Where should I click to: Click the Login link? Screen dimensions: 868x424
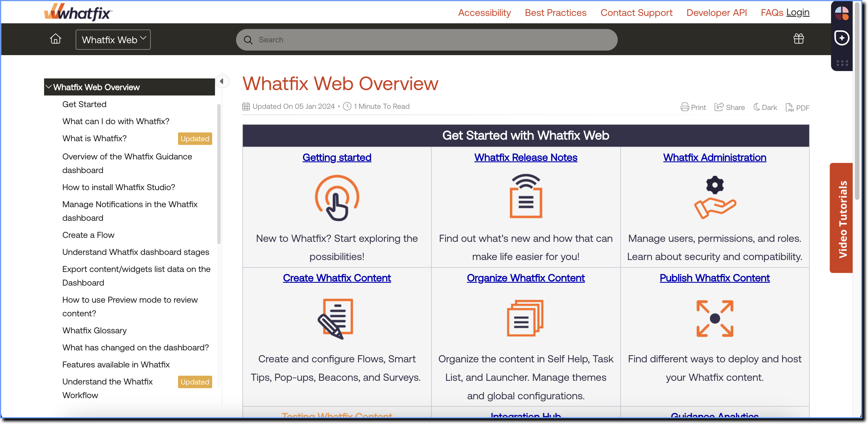click(797, 13)
